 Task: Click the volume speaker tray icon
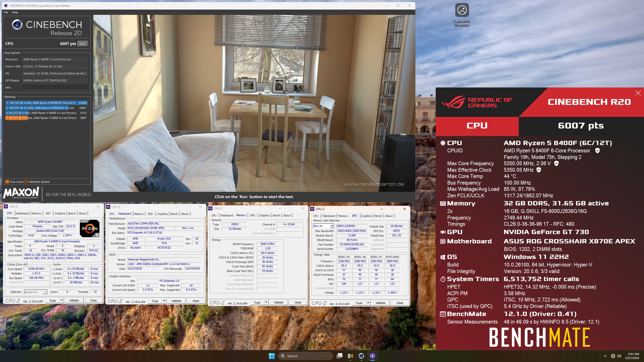(619, 356)
